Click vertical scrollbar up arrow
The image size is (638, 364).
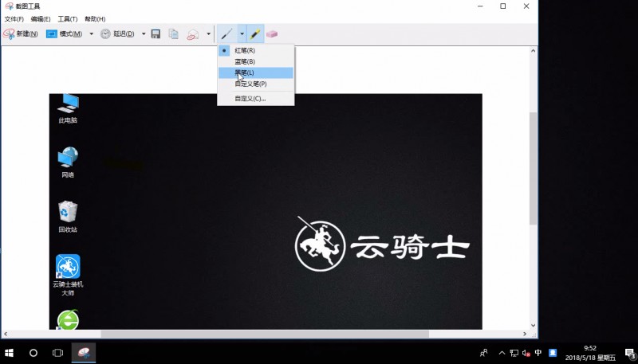(x=533, y=51)
